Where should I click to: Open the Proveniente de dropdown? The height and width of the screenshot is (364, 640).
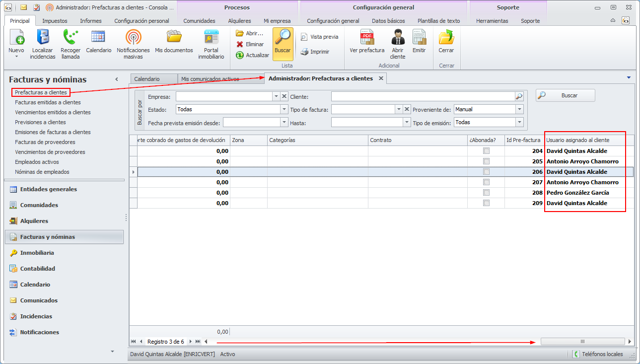pos(519,109)
